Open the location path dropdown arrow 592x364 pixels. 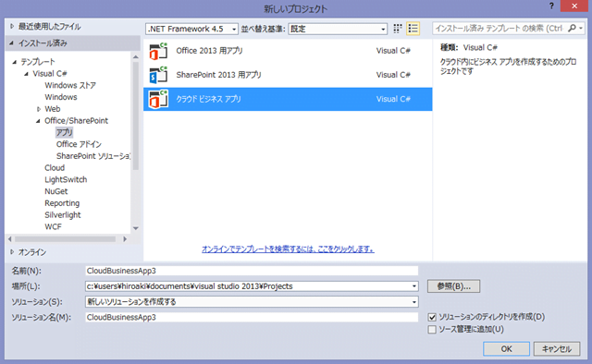(x=414, y=286)
